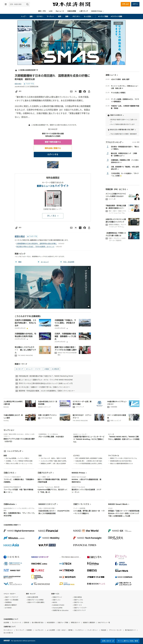Select the #小野圭司 keyword tag
The image size is (143, 644).
[x=55, y=369]
